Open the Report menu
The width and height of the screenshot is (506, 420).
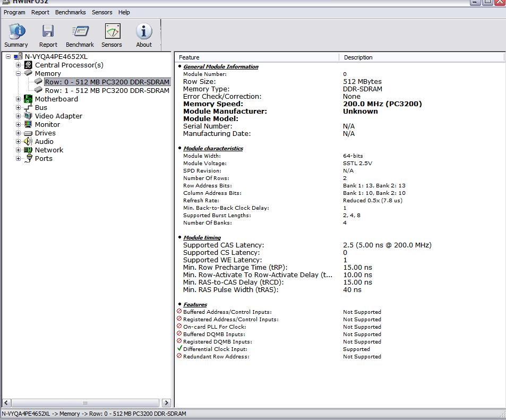coord(40,12)
